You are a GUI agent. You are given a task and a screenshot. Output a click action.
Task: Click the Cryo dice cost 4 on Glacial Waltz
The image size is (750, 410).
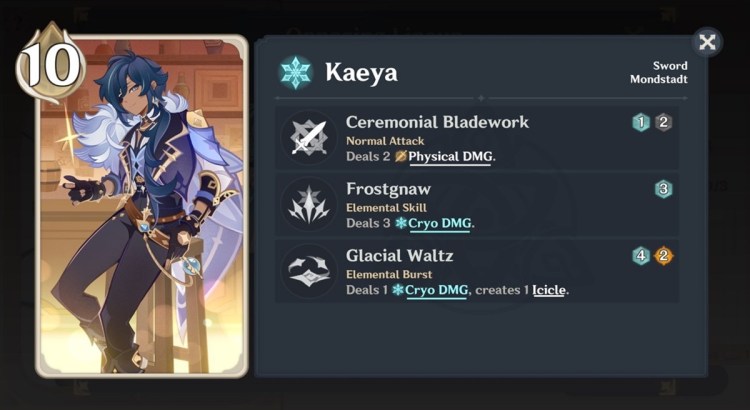641,256
